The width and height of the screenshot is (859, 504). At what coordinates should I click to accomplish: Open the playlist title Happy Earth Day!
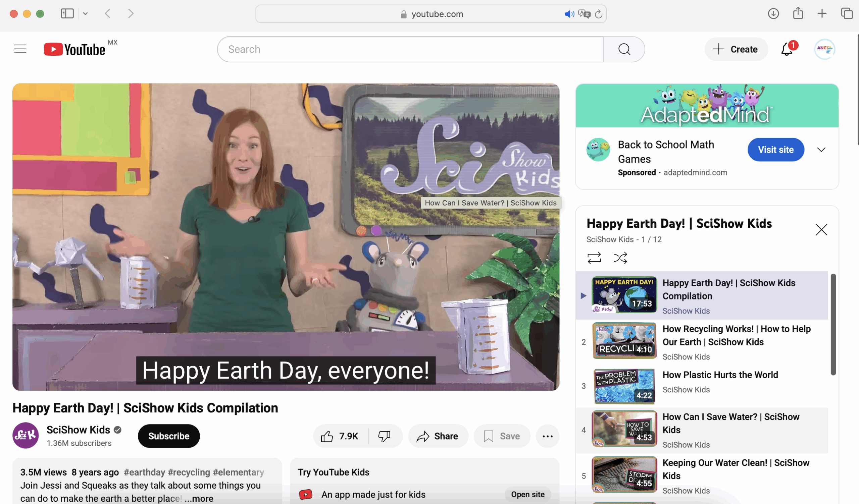pyautogui.click(x=679, y=224)
